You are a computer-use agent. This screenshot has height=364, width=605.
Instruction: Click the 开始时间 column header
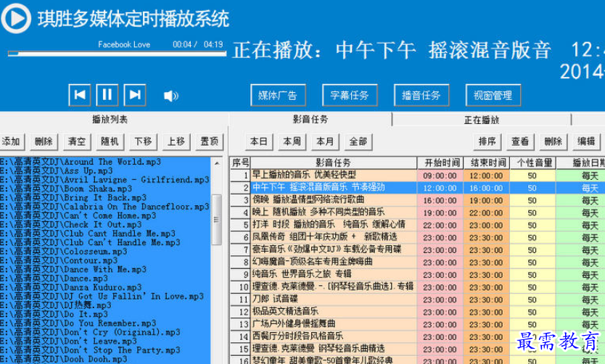click(x=440, y=162)
